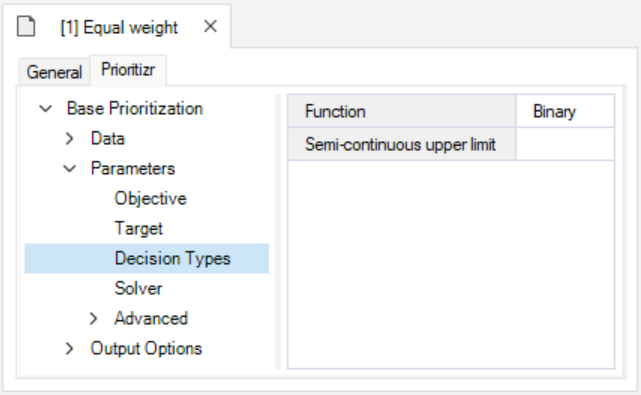641x395 pixels.
Task: Select Base Prioritization in the tree
Action: pos(135,109)
